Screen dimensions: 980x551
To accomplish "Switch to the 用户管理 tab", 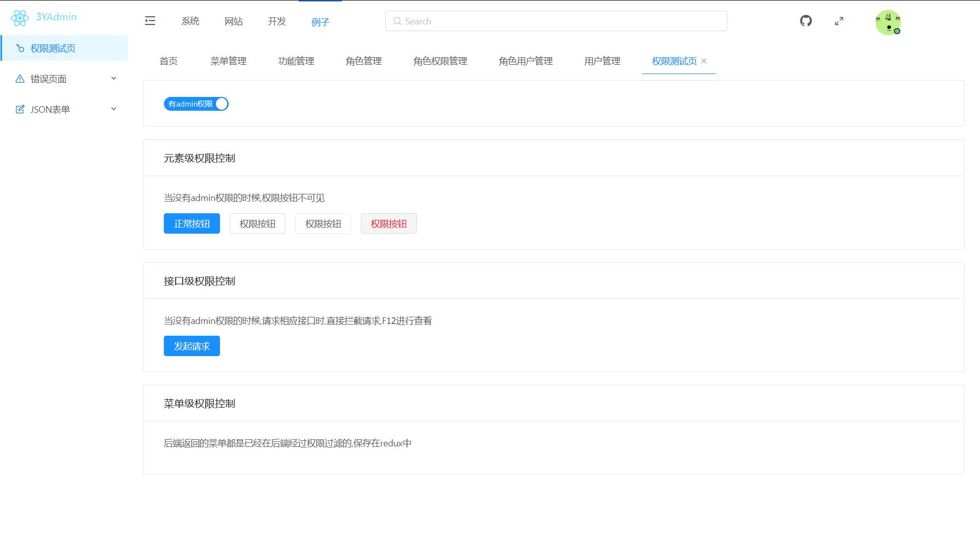I will click(602, 61).
